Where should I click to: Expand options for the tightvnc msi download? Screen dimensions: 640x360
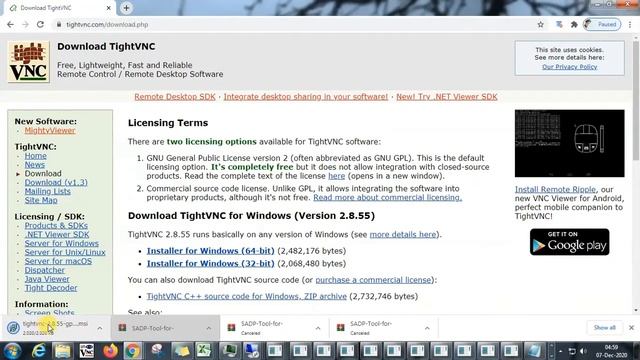[x=100, y=328]
